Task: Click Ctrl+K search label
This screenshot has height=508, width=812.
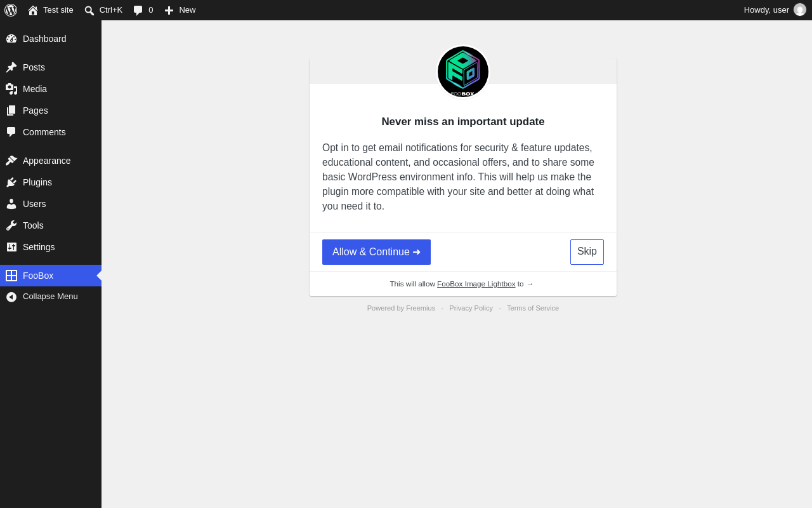Action: 111,10
